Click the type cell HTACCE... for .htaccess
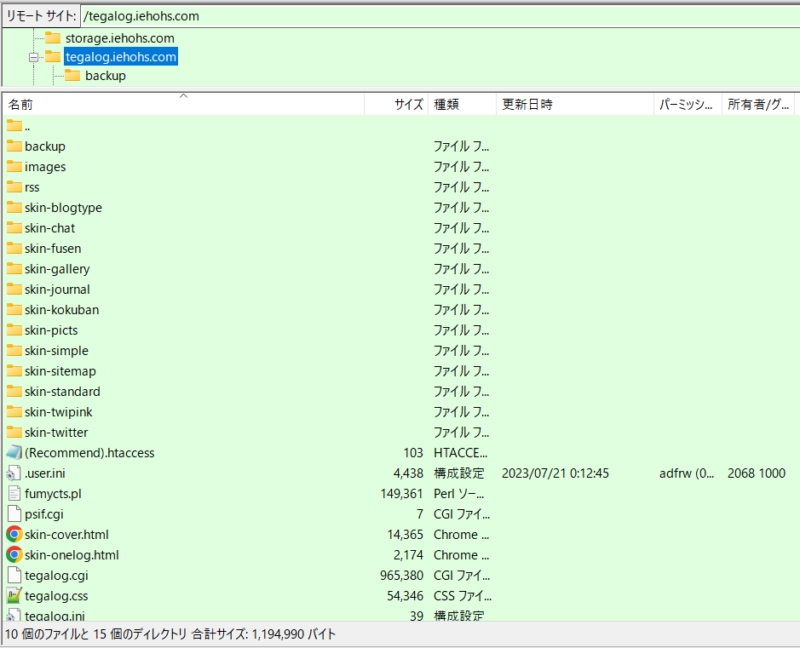Viewport: 800px width, 648px height. [x=460, y=453]
